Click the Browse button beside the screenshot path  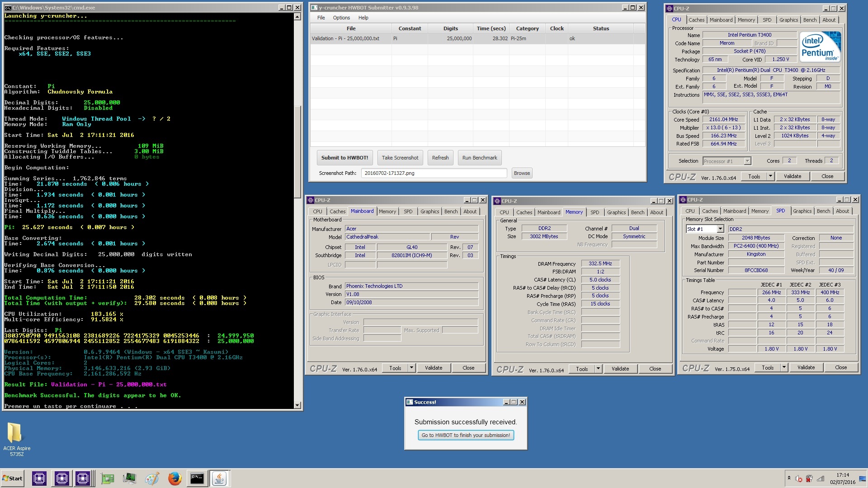click(522, 173)
